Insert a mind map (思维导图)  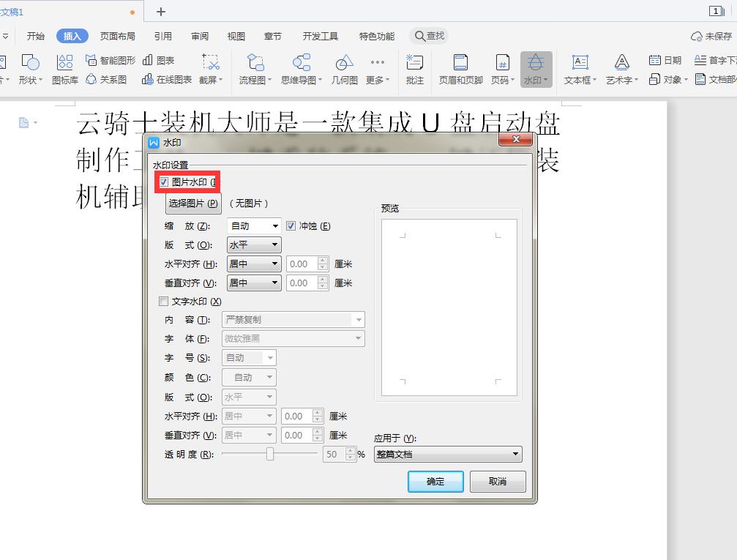302,69
